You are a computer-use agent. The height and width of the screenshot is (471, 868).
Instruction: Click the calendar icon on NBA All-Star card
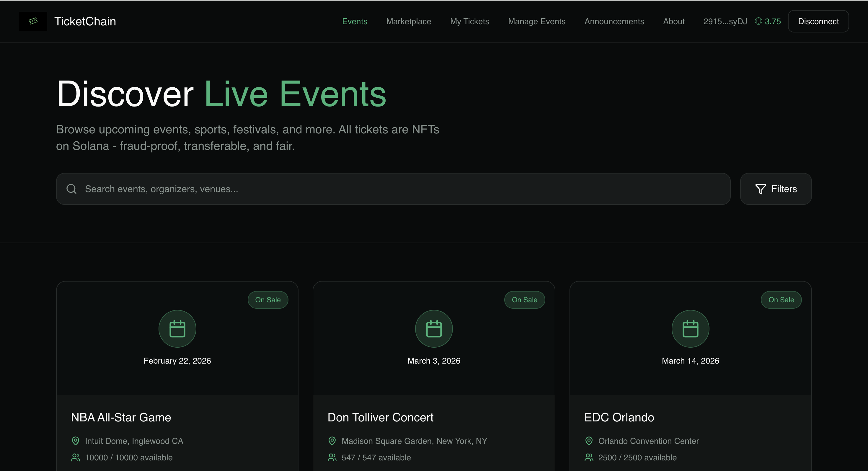[x=177, y=329]
